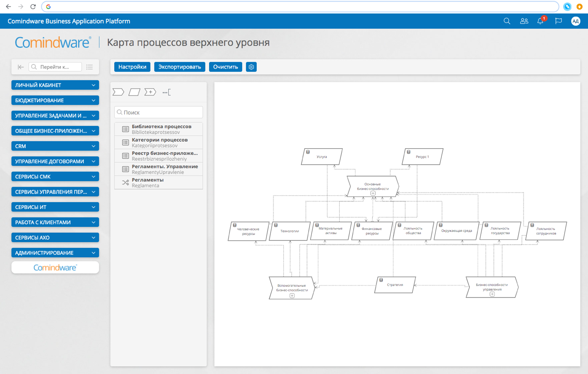Click the Comindware logo in the page header
This screenshot has height=374, width=588.
click(53, 42)
